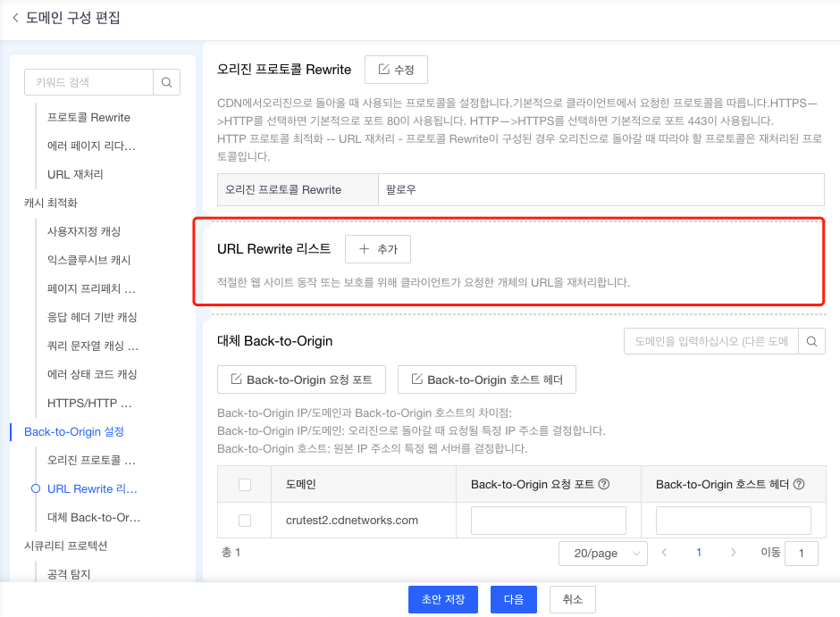The image size is (840, 617).
Task: Select 사용자지정 캐싱 in sidebar menu
Action: [x=84, y=231]
